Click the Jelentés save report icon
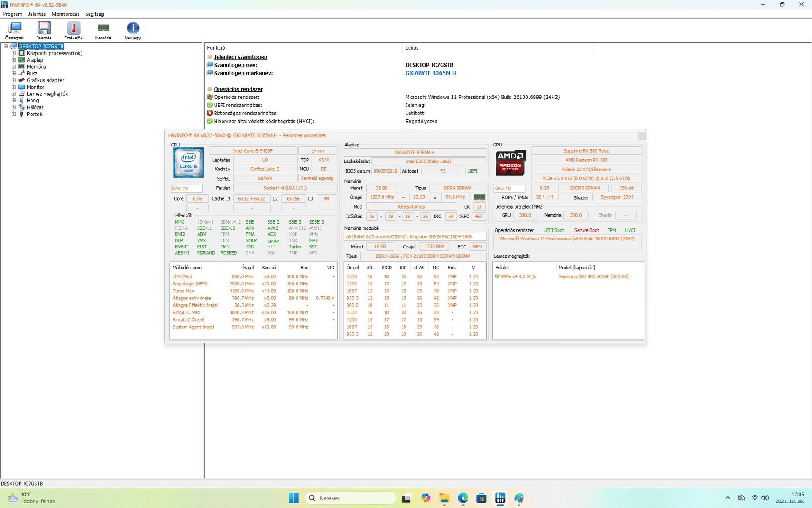 pyautogui.click(x=44, y=31)
